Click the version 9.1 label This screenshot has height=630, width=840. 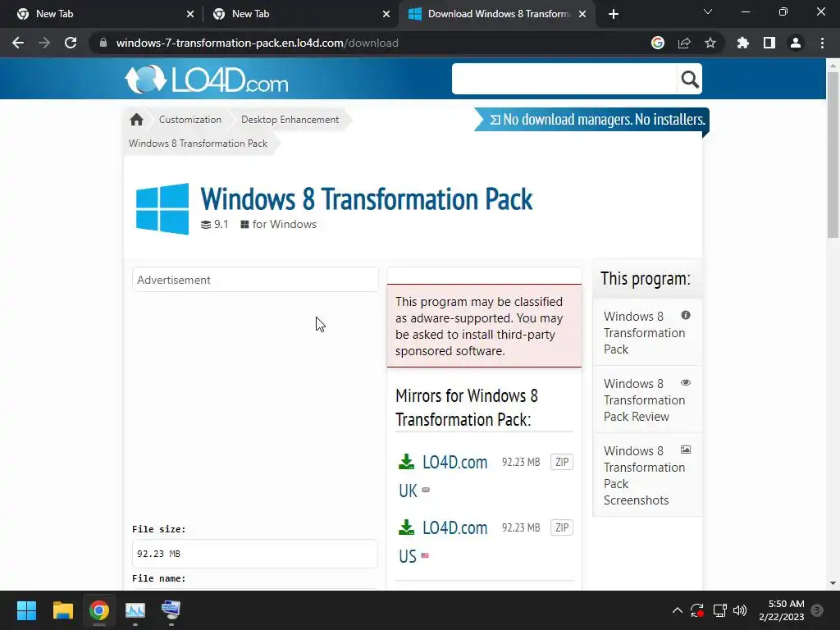pos(214,225)
